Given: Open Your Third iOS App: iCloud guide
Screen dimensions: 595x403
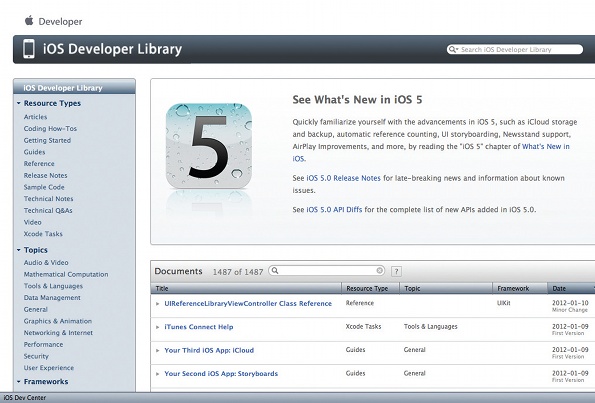Looking at the screenshot, I should click(x=209, y=351).
